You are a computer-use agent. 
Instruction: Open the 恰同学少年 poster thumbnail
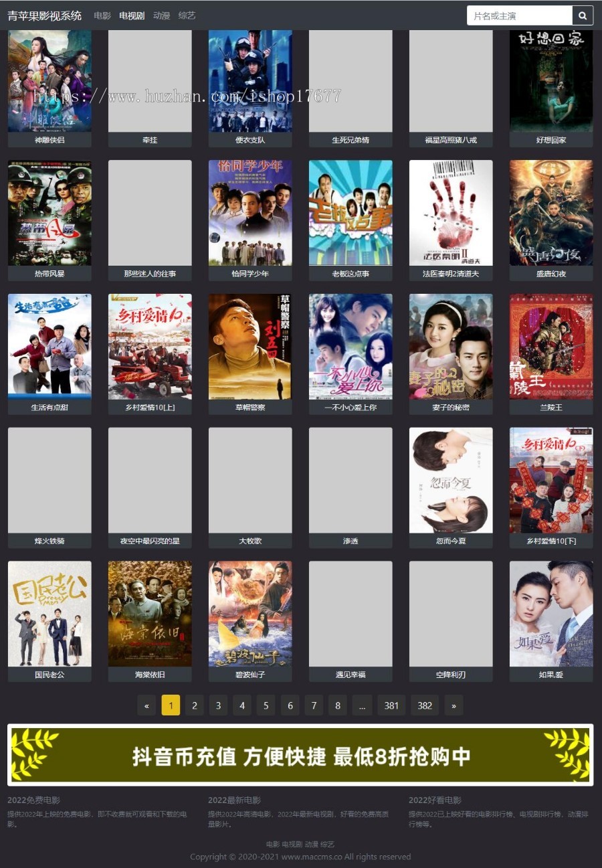(250, 213)
